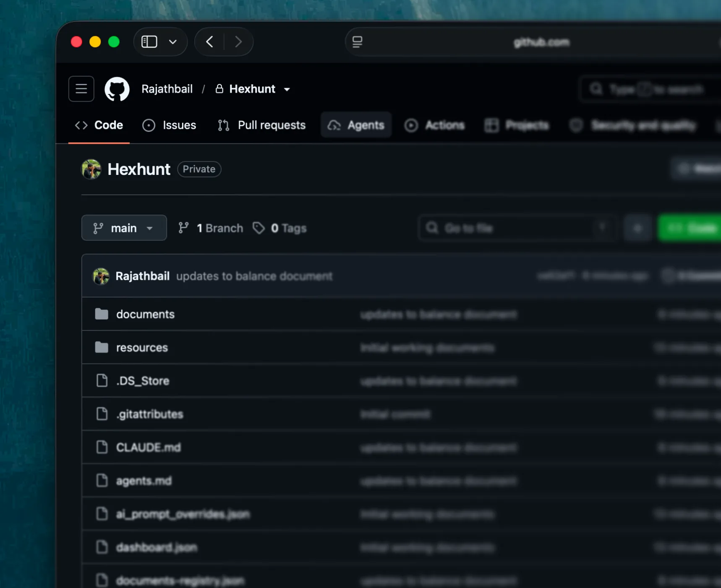Screen dimensions: 721x588
Task: Open the Agents tab
Action: (x=356, y=125)
